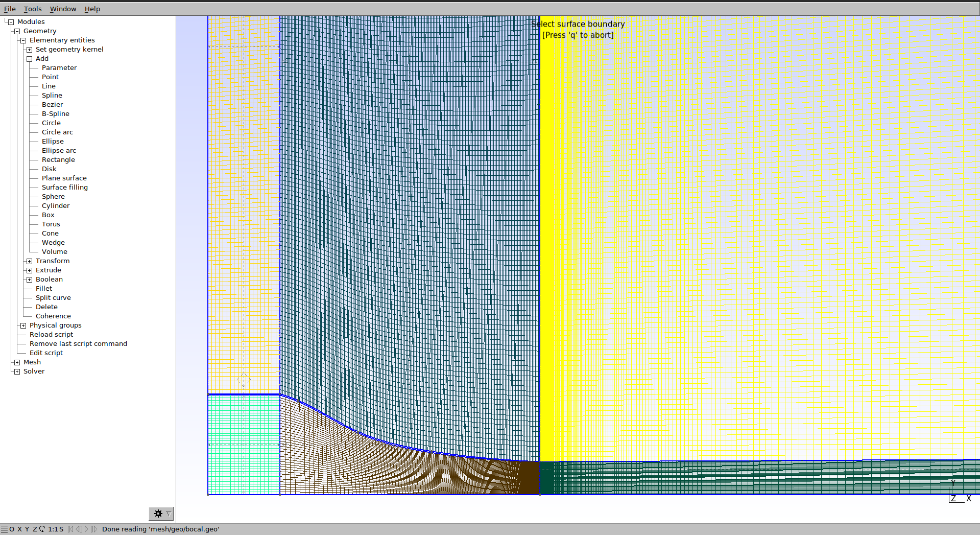The image size is (980, 535).
Task: Set view to Y axis
Action: click(27, 529)
